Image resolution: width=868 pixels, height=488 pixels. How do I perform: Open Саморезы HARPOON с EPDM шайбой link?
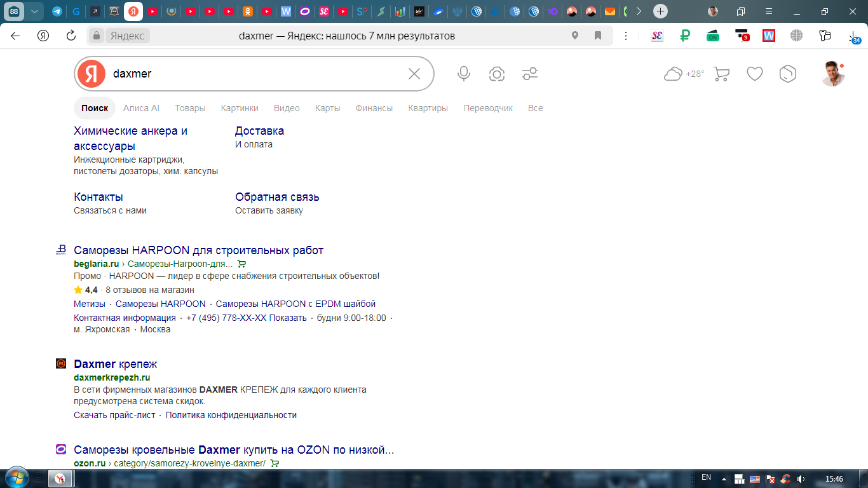point(295,304)
